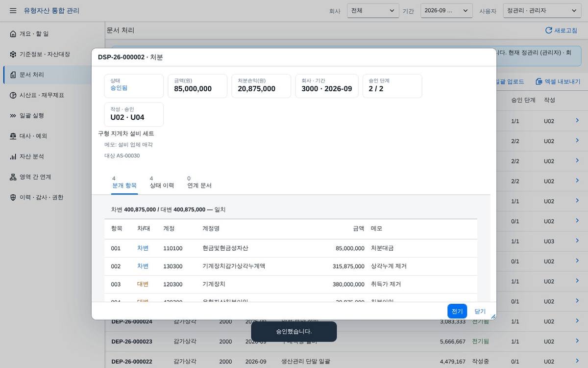The height and width of the screenshot is (368, 588).
Task: Click the 유형자산 통합 관리 app title
Action: coord(51,10)
